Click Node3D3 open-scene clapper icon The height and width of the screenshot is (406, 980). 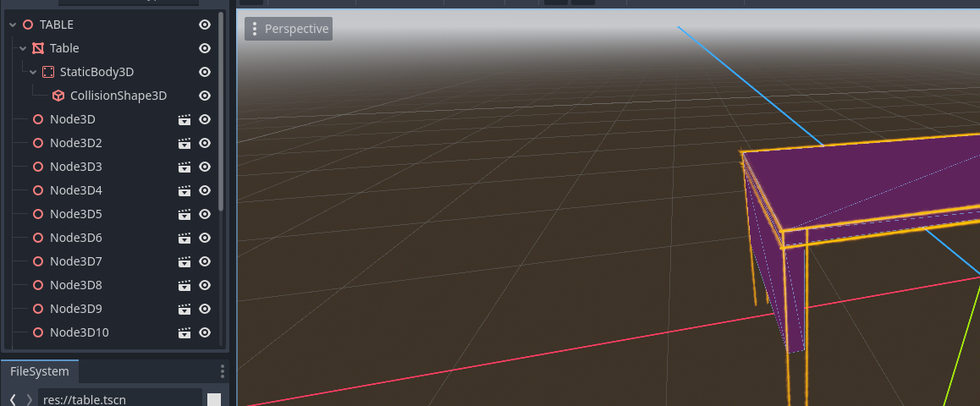pos(184,167)
